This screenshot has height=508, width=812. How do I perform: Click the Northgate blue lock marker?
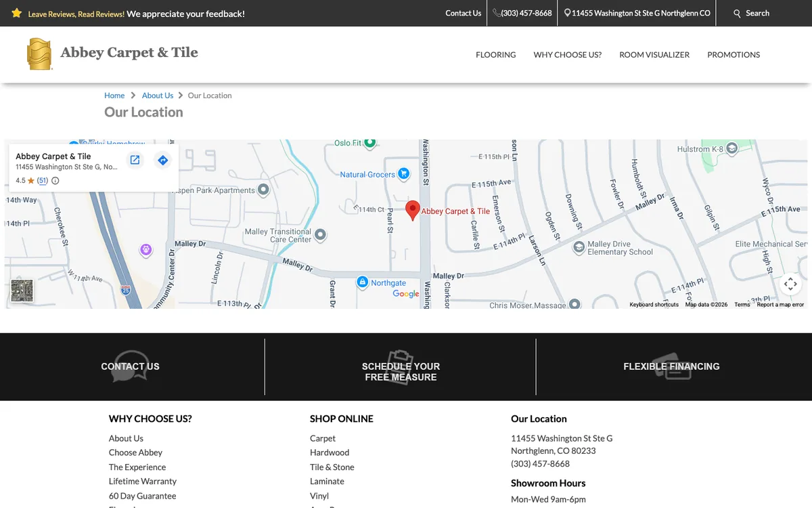[362, 282]
